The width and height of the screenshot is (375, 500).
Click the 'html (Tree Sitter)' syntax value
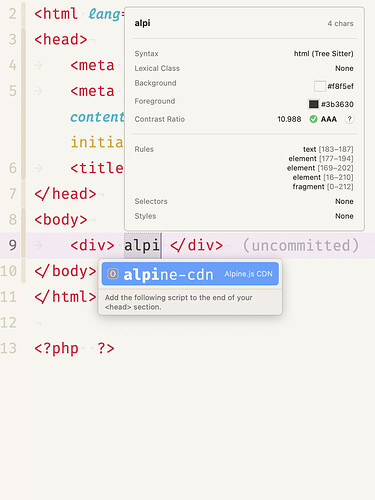tap(323, 54)
